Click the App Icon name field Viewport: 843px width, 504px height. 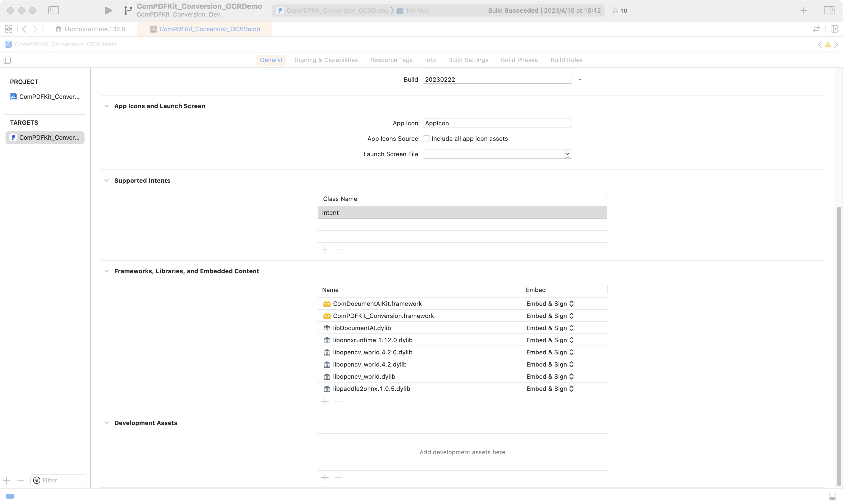pos(497,123)
